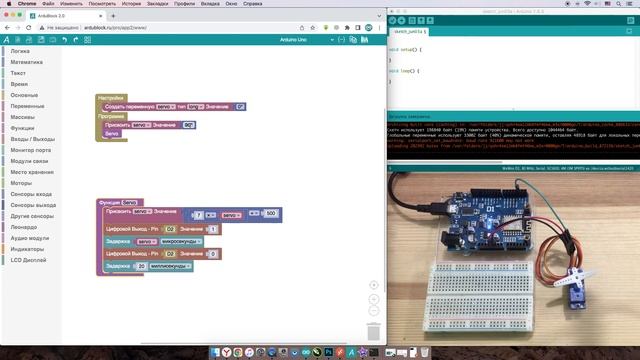Select the ArduBlock 2.0 browser tab
The image size is (640, 360).
click(x=67, y=16)
